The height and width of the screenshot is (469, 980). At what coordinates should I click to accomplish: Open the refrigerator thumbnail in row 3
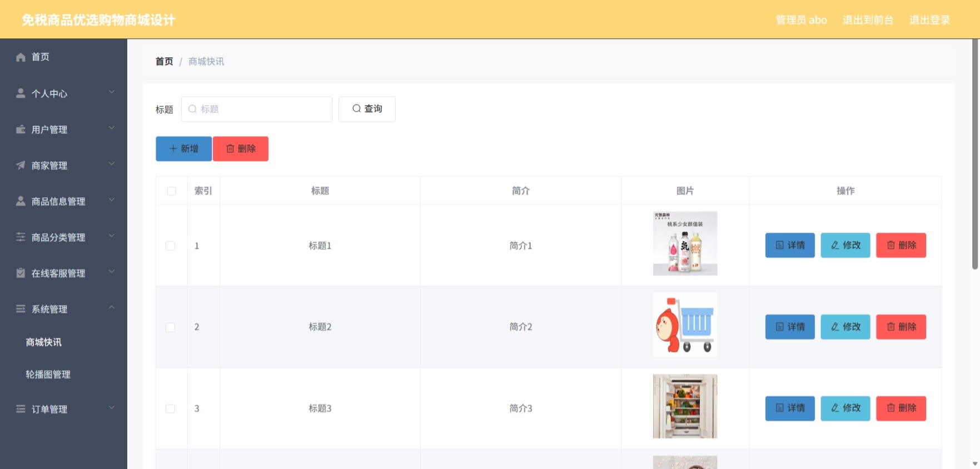pyautogui.click(x=685, y=406)
